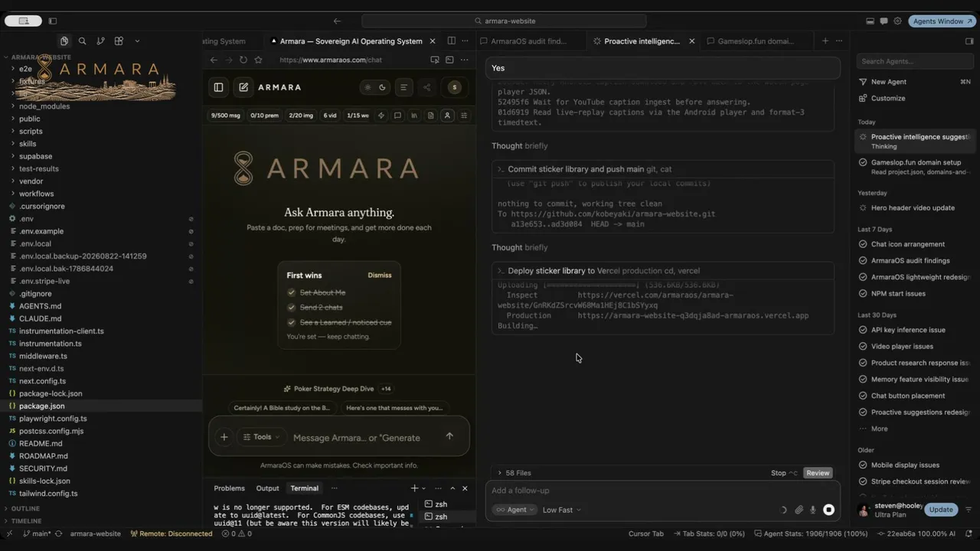The image size is (980, 551).
Task: Start voice input with microphone icon
Action: pos(813,510)
